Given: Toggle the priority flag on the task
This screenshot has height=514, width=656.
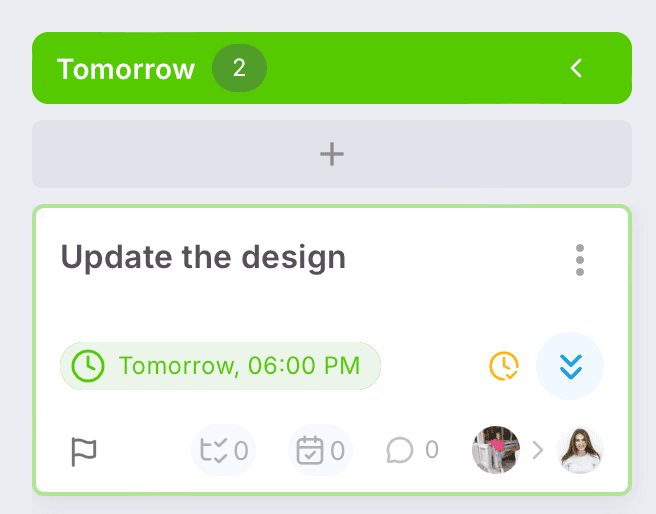Looking at the screenshot, I should click(84, 452).
